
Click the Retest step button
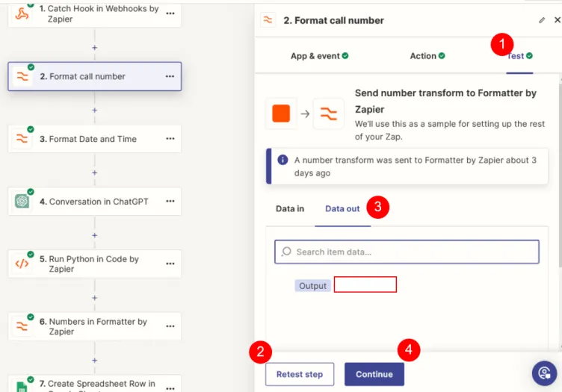point(300,374)
